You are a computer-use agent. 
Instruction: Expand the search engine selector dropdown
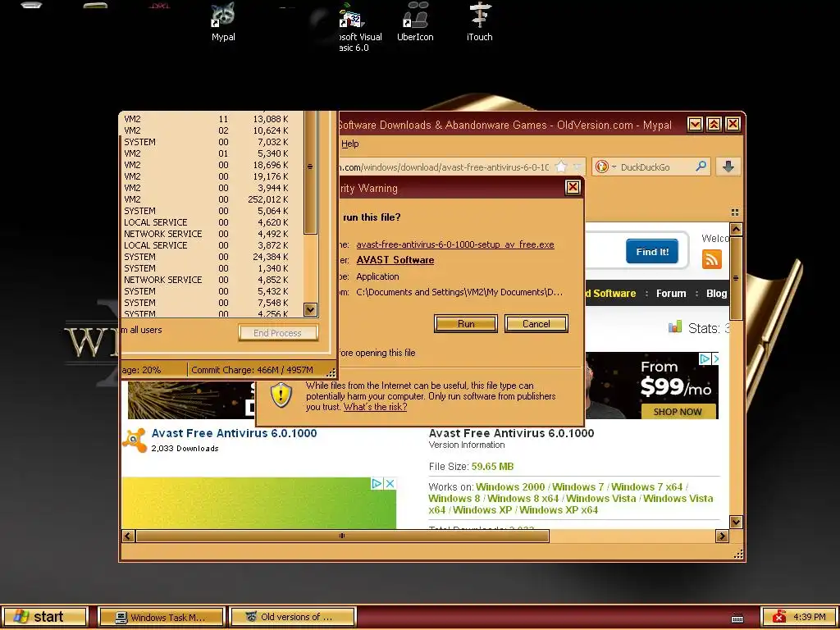tap(614, 167)
